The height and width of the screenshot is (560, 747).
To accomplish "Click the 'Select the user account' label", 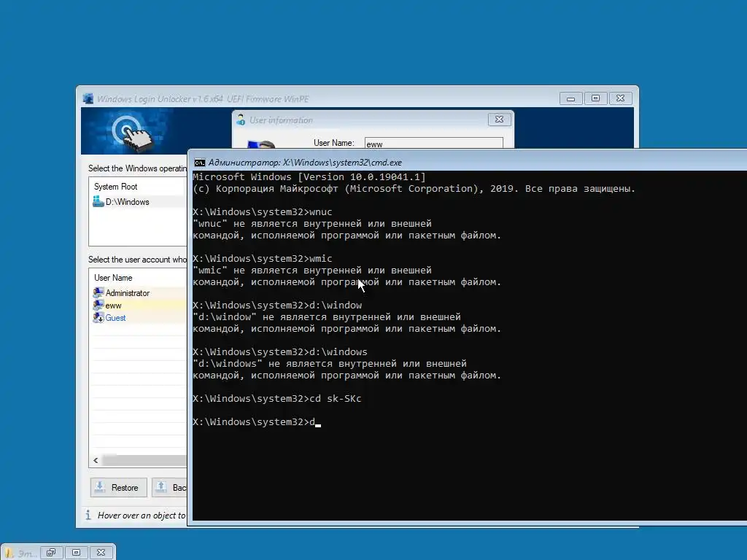I will click(137, 259).
